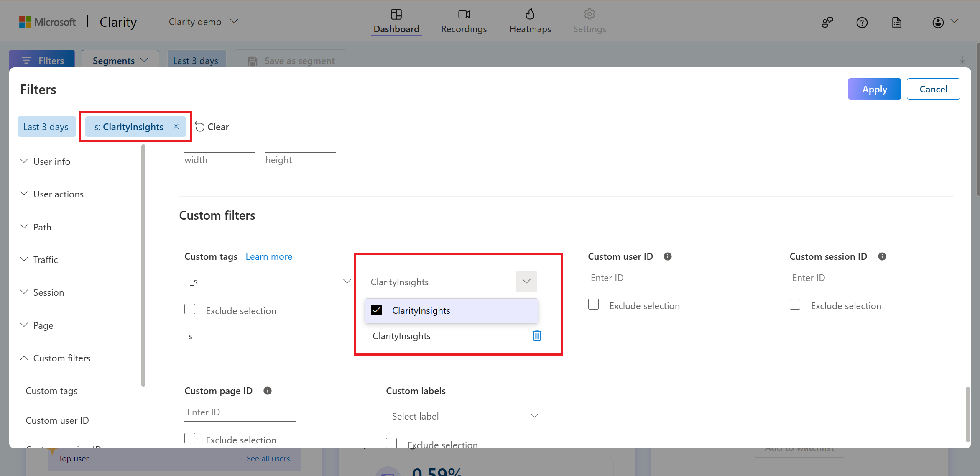Check Exclude selection for Custom user ID
The height and width of the screenshot is (476, 980).
(593, 304)
